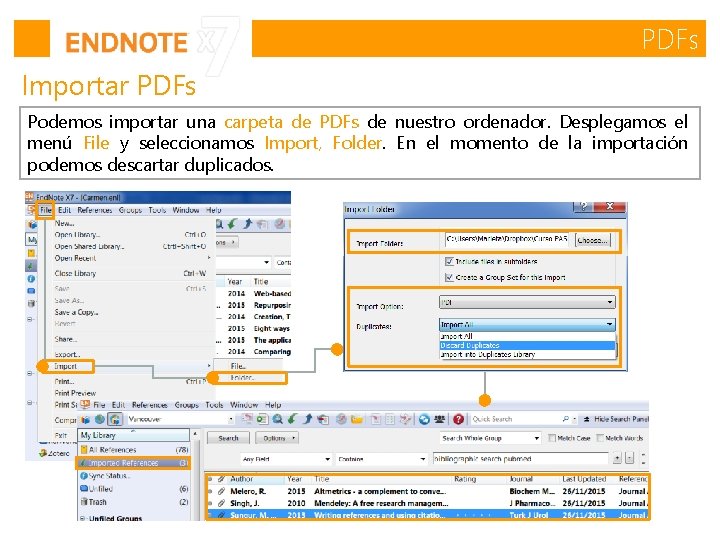The image size is (720, 540).
Task: Click New Reference icon in bottom toolbar
Action: 262,419
